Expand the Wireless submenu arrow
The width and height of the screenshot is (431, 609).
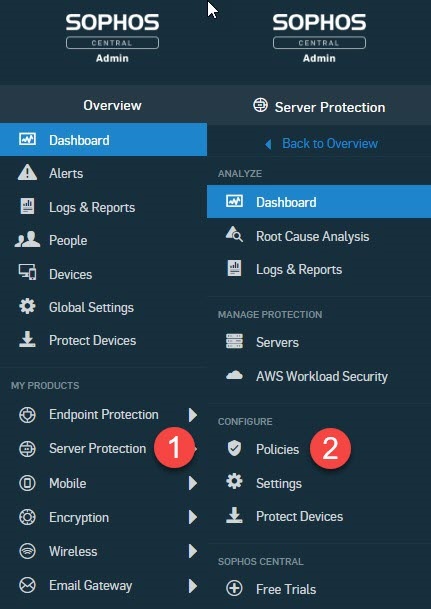[193, 551]
